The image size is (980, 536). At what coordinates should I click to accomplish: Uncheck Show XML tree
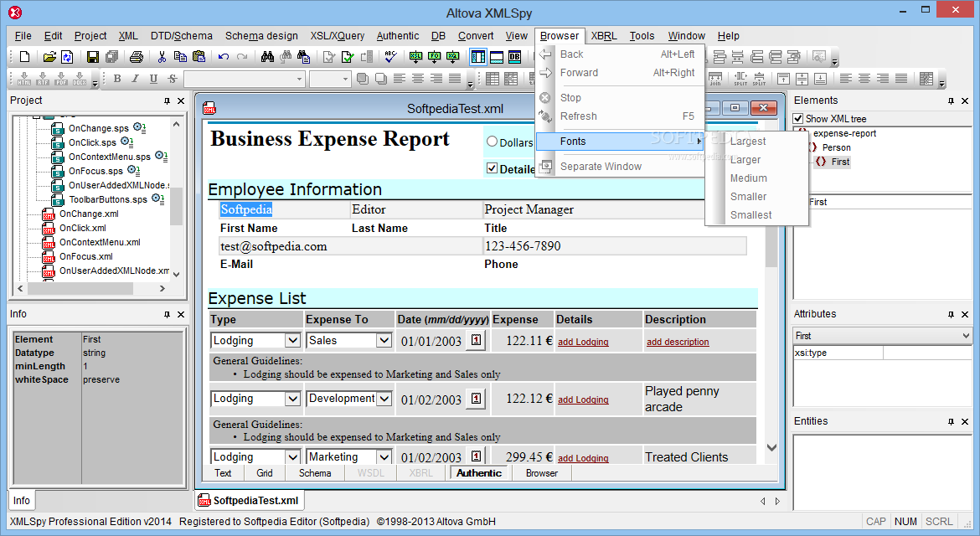pyautogui.click(x=798, y=119)
